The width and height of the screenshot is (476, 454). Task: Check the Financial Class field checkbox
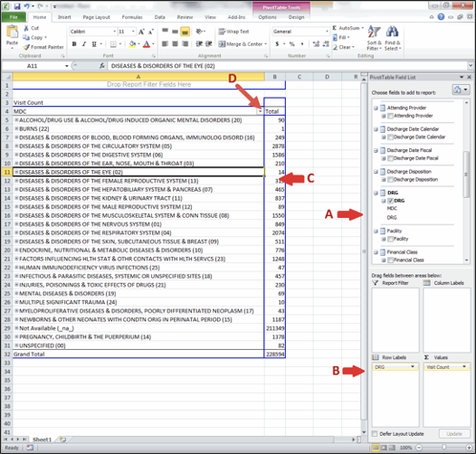pyautogui.click(x=391, y=260)
